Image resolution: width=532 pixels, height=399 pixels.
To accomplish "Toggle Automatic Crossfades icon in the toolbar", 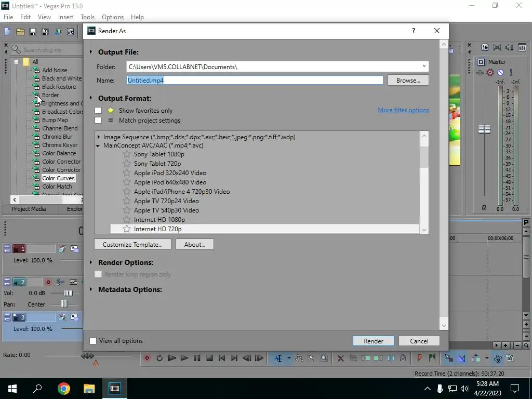I will [x=462, y=358].
